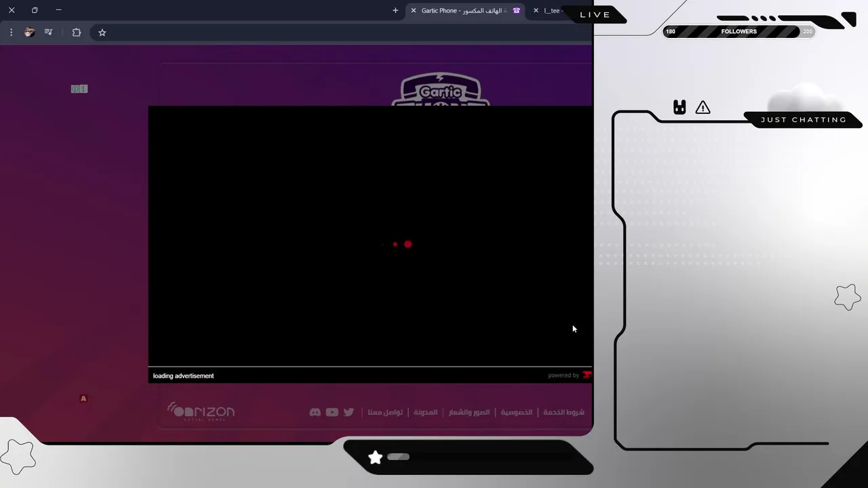
Task: Switch to the l_tee tab
Action: [x=553, y=10]
